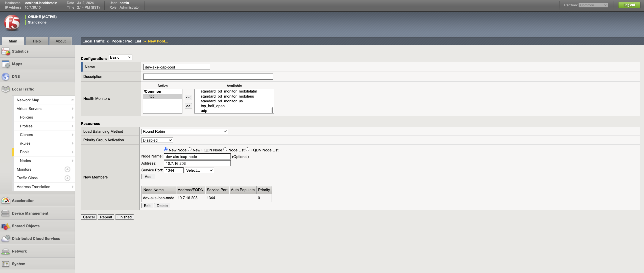644x273 pixels.
Task: Open the Pools menu item
Action: pos(25,152)
